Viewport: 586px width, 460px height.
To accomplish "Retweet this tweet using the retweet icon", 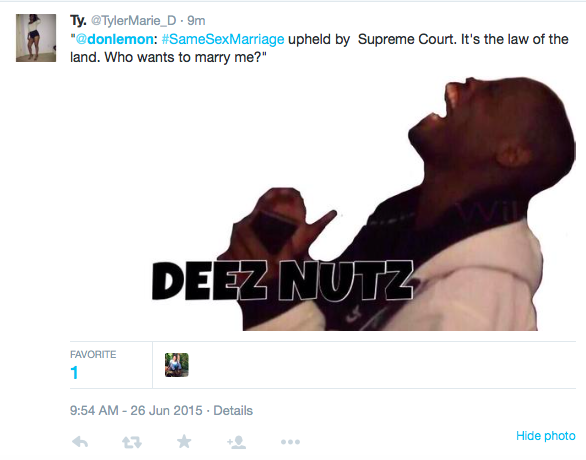I will 132,442.
